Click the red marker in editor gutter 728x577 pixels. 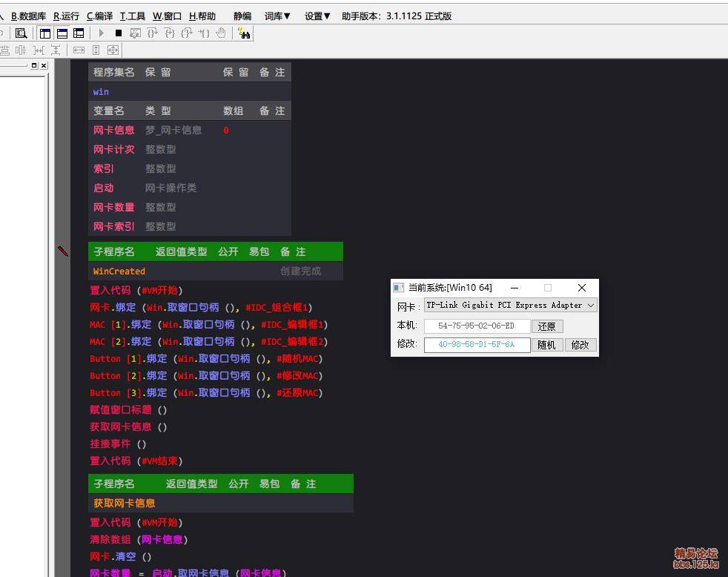[x=63, y=251]
